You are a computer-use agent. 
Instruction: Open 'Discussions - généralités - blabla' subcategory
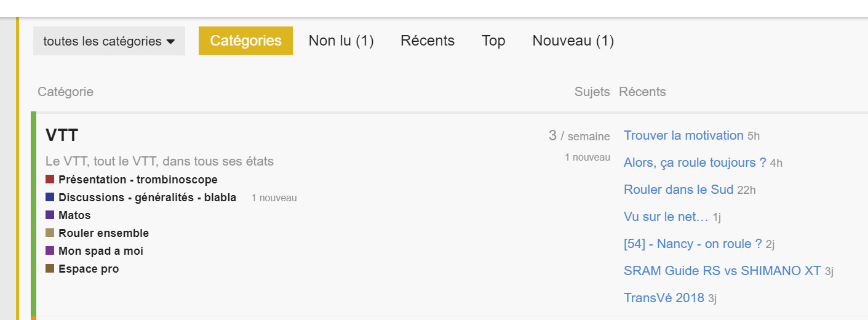pyautogui.click(x=147, y=198)
